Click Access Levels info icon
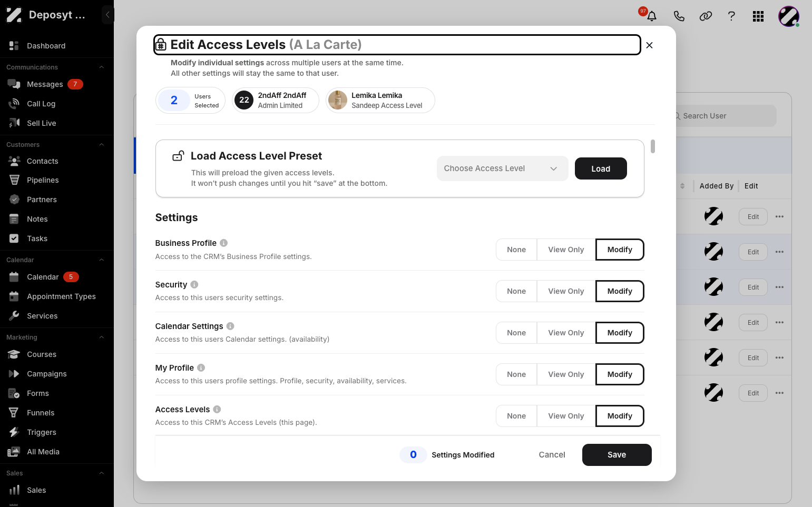This screenshot has height=507, width=812. [x=217, y=409]
